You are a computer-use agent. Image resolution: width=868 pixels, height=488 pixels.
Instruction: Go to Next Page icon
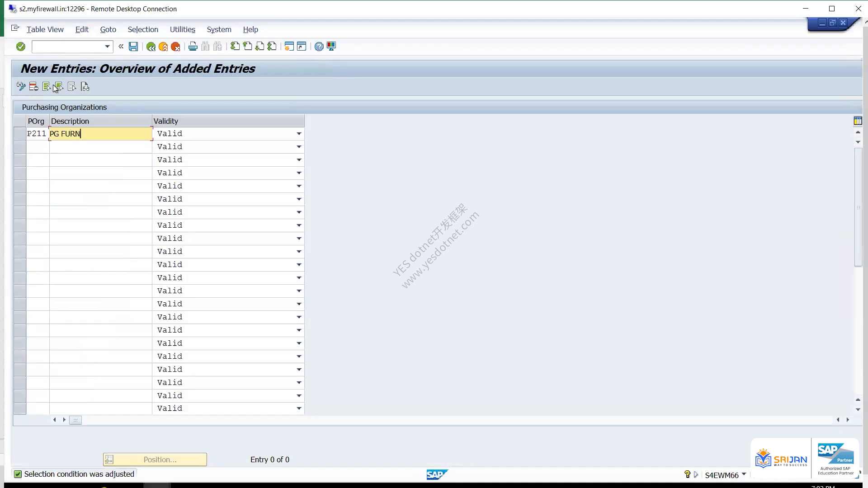259,47
